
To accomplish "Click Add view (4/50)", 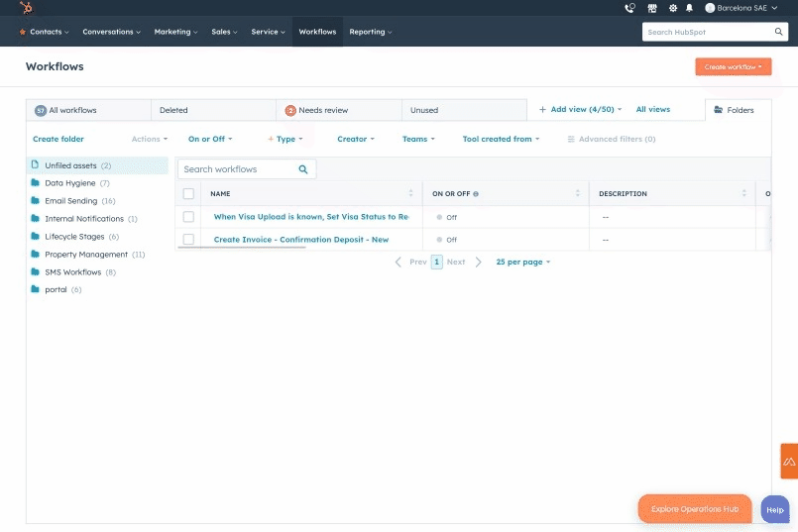I will coord(580,109).
